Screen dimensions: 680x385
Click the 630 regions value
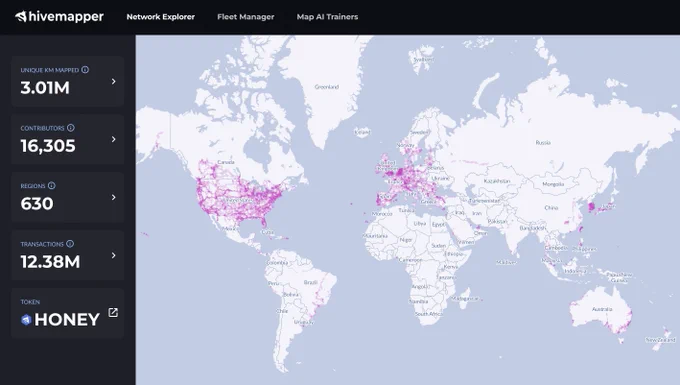[37, 204]
